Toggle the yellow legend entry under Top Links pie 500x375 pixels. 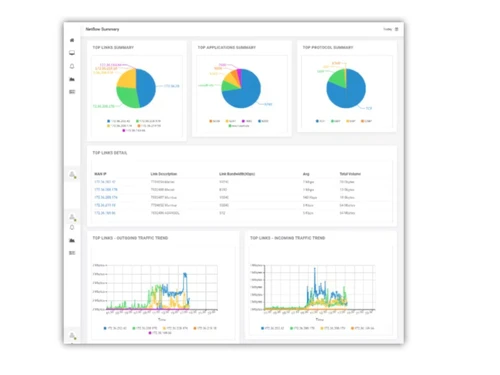tap(119, 126)
